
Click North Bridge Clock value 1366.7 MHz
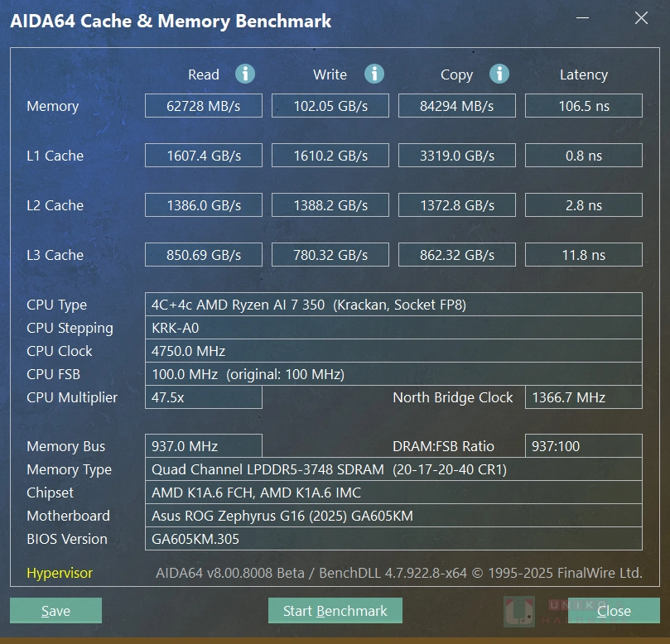pos(584,397)
